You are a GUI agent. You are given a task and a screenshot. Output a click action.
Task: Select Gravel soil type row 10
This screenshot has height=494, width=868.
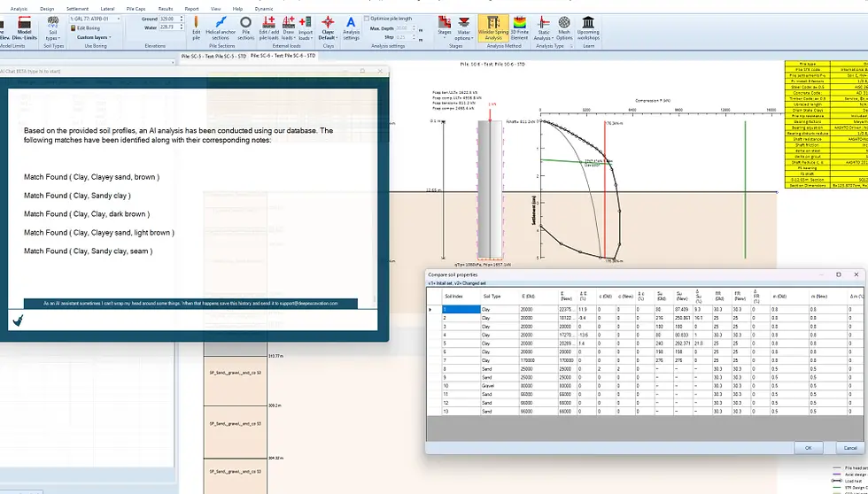[x=499, y=386]
